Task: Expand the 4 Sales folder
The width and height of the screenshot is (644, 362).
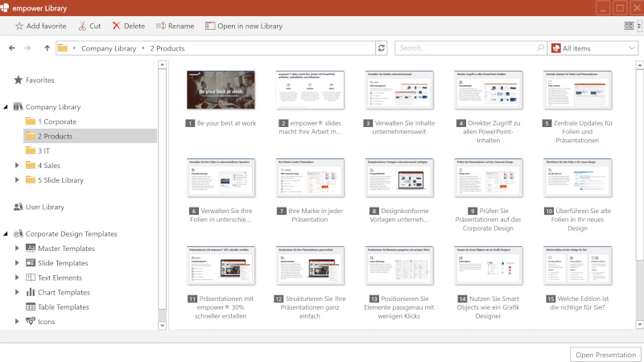Action: [18, 166]
